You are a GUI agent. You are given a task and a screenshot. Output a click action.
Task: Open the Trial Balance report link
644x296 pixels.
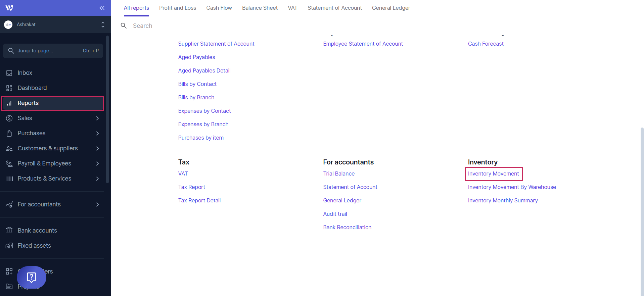[x=338, y=174]
